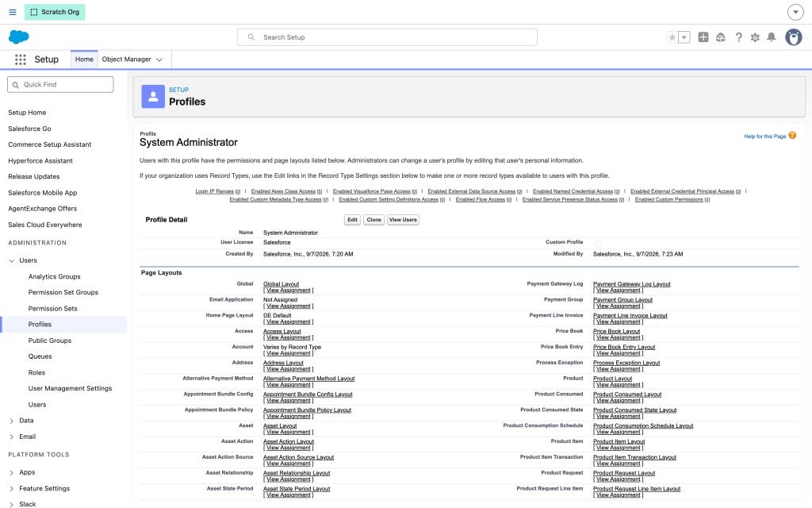Viewport: 812px width, 508px height.
Task: Open the Notifications bell icon
Action: pyautogui.click(x=771, y=37)
